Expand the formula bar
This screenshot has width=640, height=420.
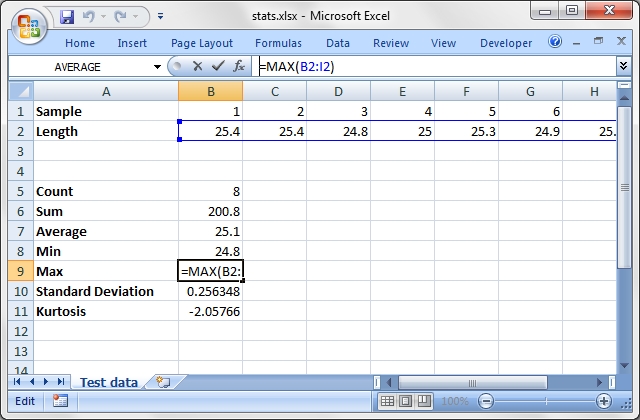click(623, 66)
